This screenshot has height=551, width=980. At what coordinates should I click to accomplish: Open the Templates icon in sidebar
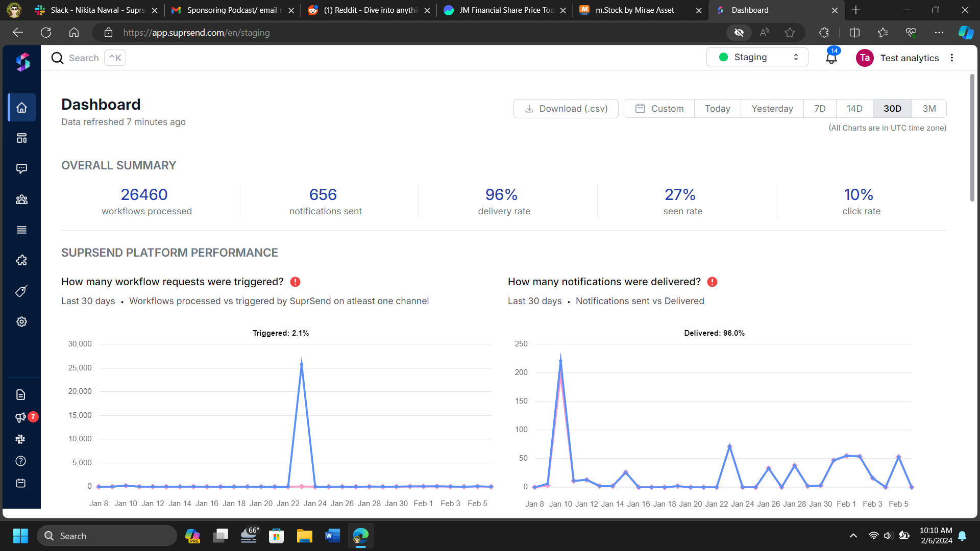(x=21, y=138)
